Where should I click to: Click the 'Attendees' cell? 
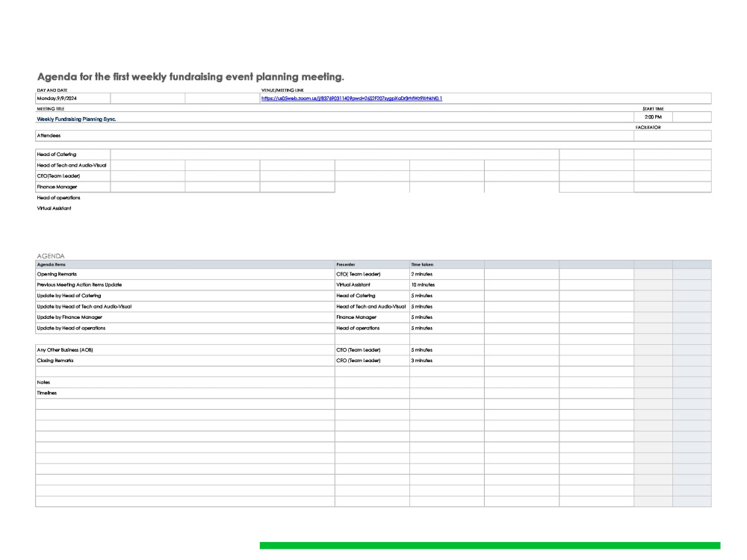coord(335,136)
